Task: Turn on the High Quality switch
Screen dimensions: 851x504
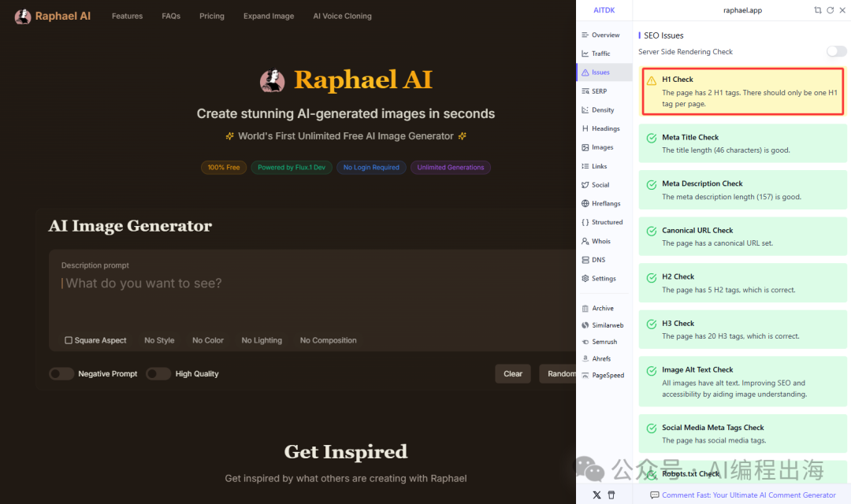Action: pyautogui.click(x=158, y=374)
